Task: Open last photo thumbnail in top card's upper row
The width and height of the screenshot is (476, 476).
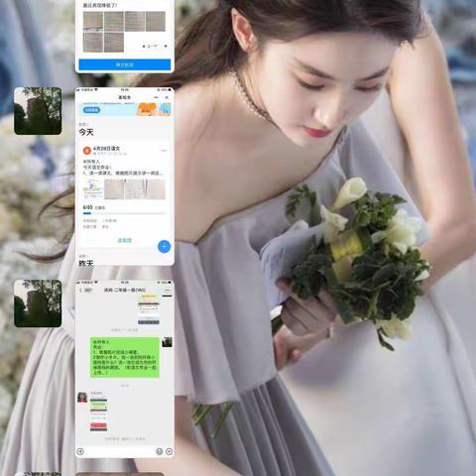Action: click(156, 21)
